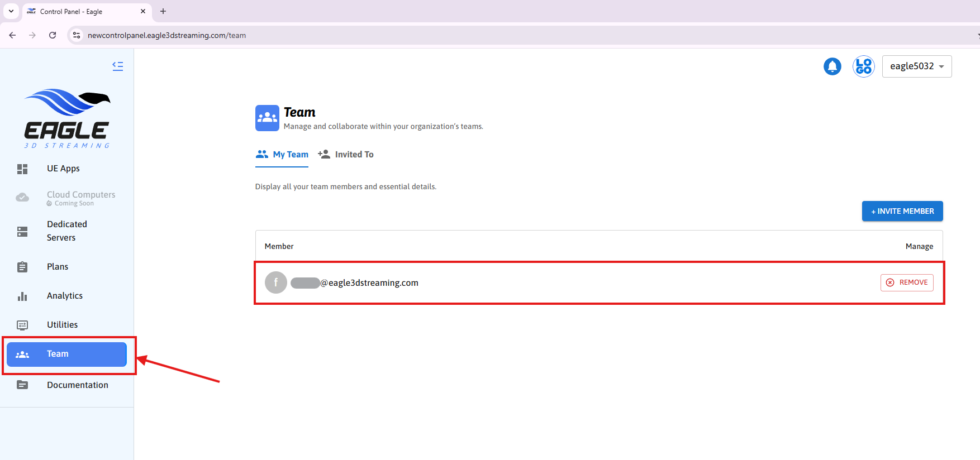Remove the eagle3dstreaming.com team member
Image resolution: width=980 pixels, height=460 pixels.
[x=906, y=282]
